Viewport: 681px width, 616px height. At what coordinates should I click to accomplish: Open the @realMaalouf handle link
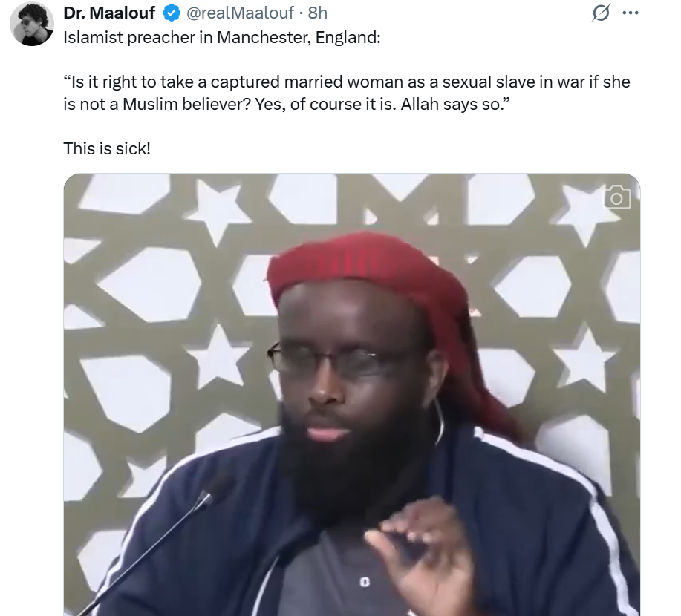click(240, 13)
